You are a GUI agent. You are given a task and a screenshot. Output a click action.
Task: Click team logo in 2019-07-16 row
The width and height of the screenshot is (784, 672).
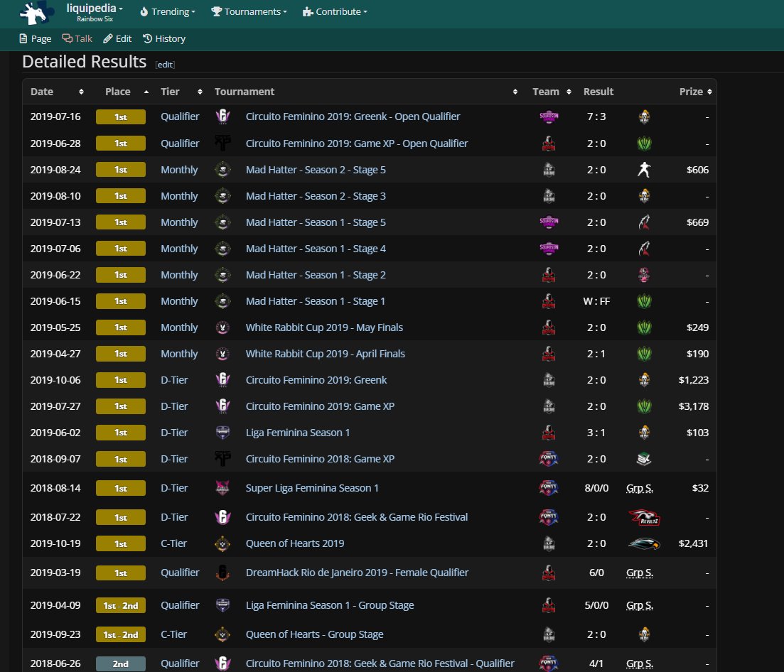549,117
